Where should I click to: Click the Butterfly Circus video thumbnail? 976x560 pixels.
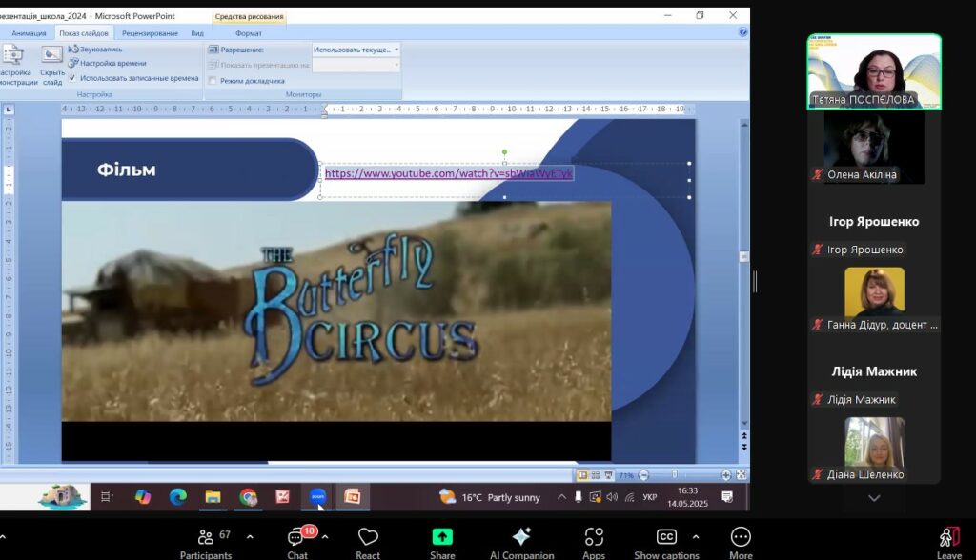(x=336, y=311)
